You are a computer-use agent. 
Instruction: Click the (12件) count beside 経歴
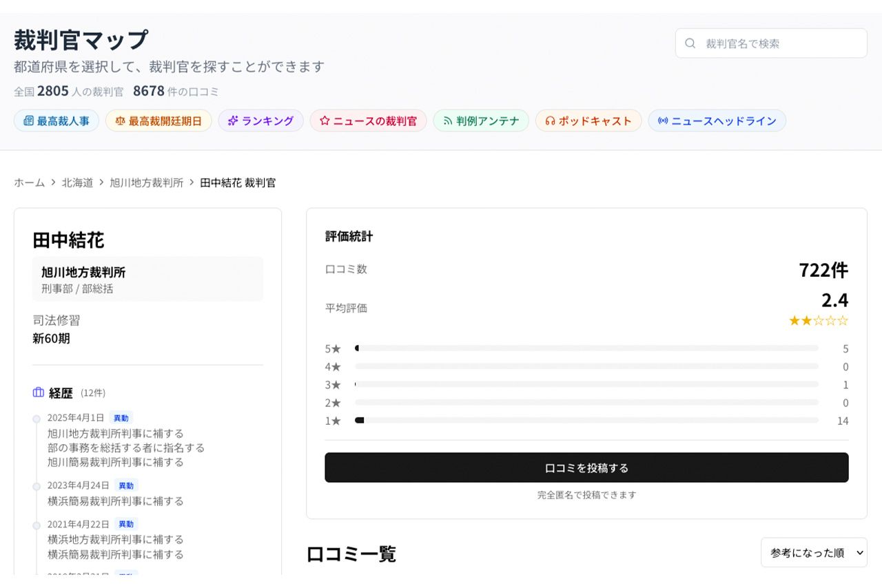click(x=93, y=393)
